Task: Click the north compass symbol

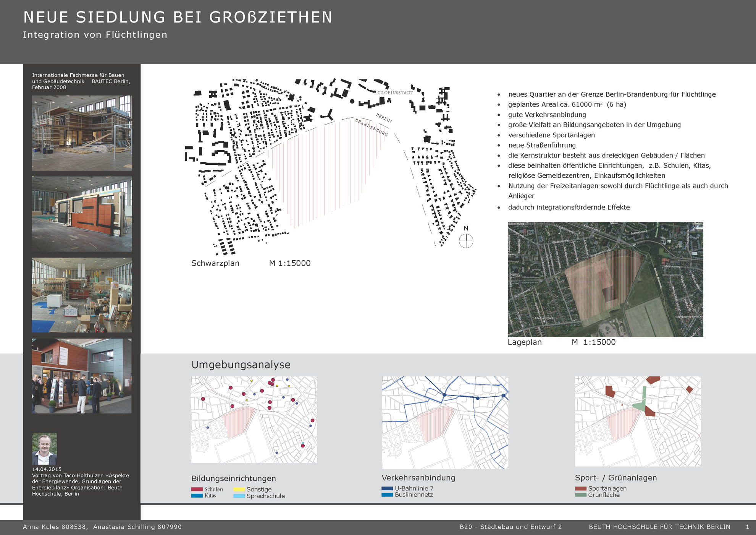Action: 466,241
